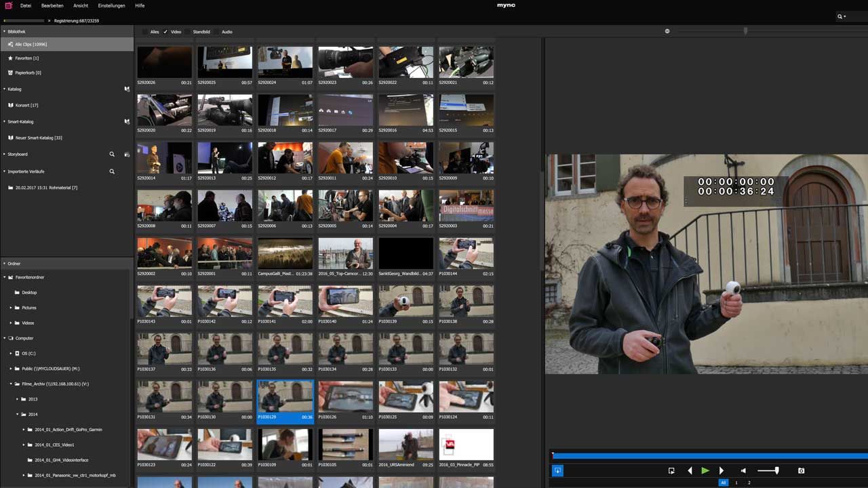This screenshot has height=488, width=868.
Task: Uncheck the Video filter checkbox
Action: tap(165, 32)
